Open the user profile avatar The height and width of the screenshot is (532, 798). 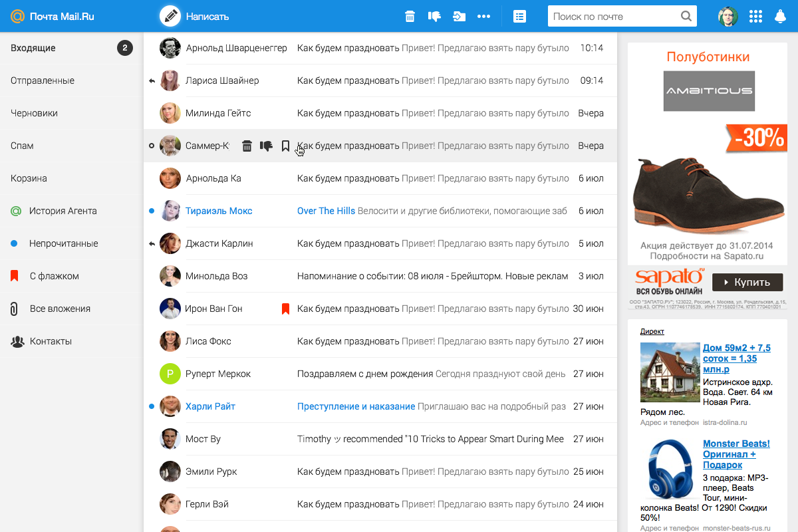point(728,17)
